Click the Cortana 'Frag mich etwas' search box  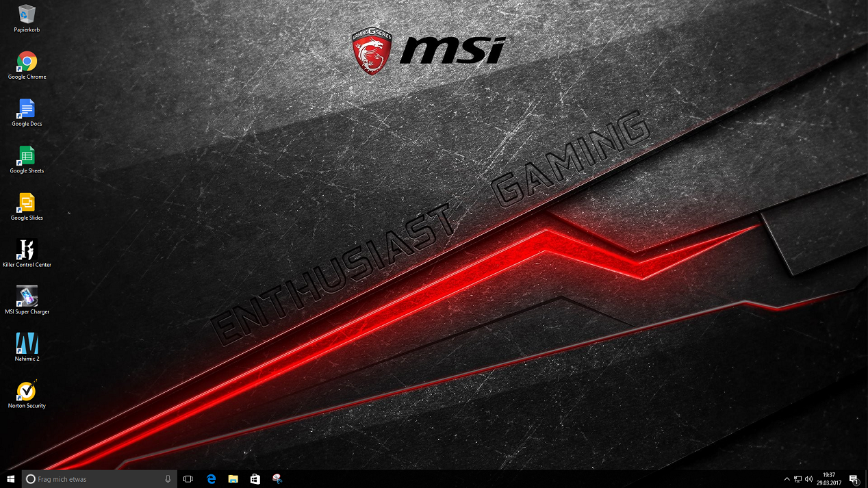tap(99, 479)
